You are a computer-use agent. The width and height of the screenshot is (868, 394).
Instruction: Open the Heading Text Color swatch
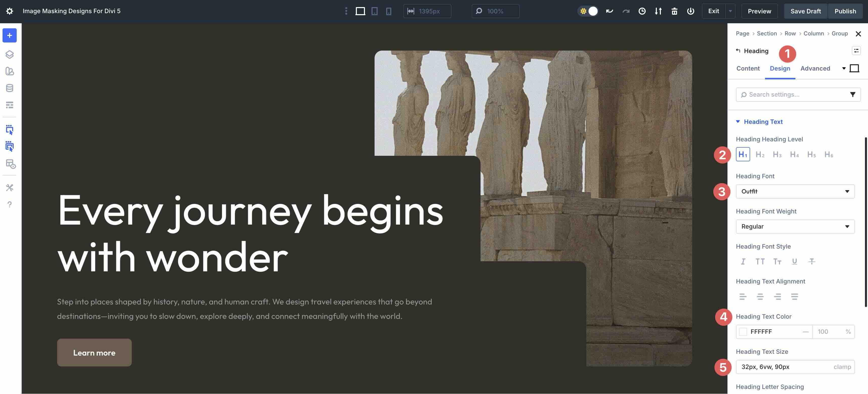743,332
